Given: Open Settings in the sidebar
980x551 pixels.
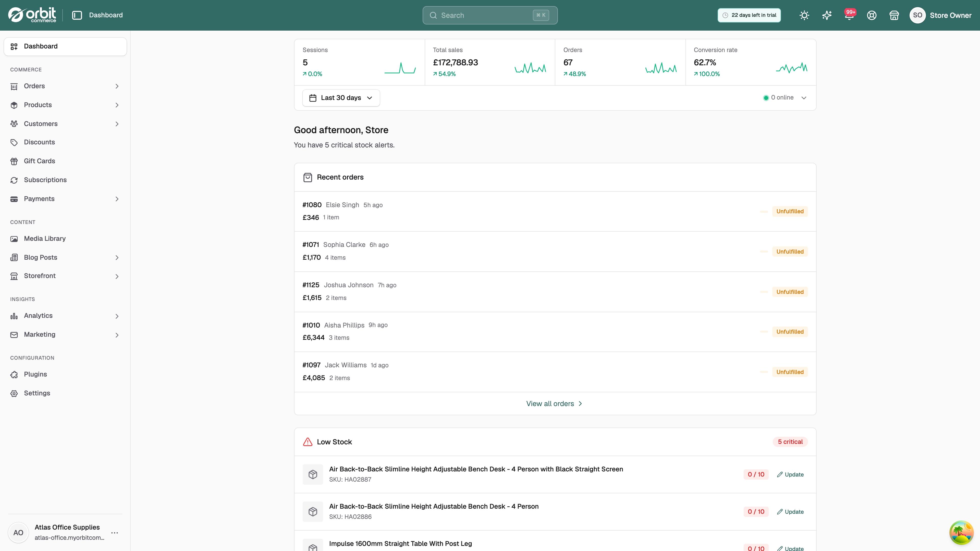Looking at the screenshot, I should [x=65, y=393].
